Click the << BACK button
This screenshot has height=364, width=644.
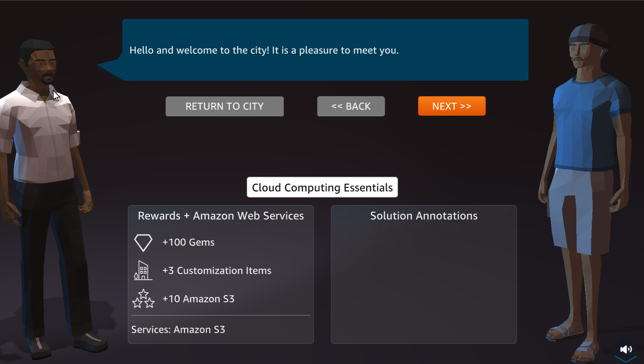pos(351,106)
